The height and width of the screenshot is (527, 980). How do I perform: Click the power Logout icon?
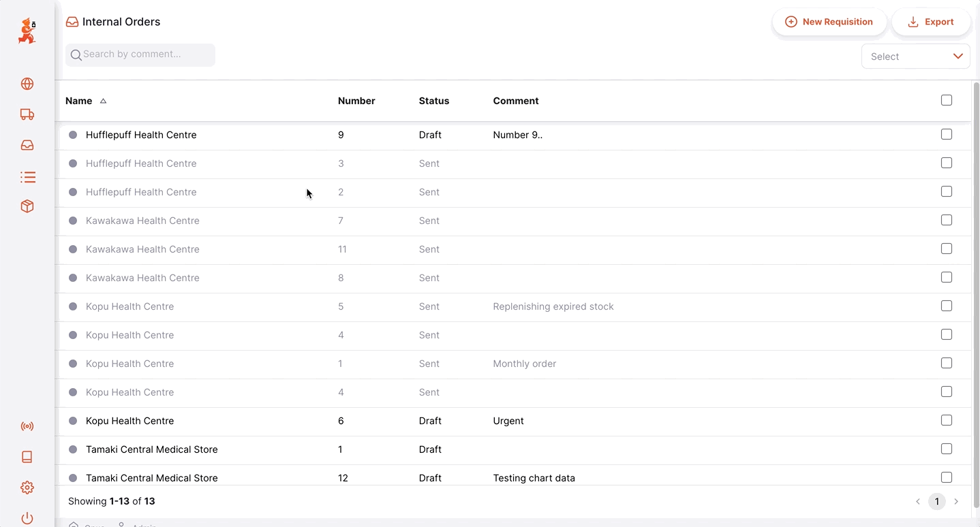(x=27, y=518)
